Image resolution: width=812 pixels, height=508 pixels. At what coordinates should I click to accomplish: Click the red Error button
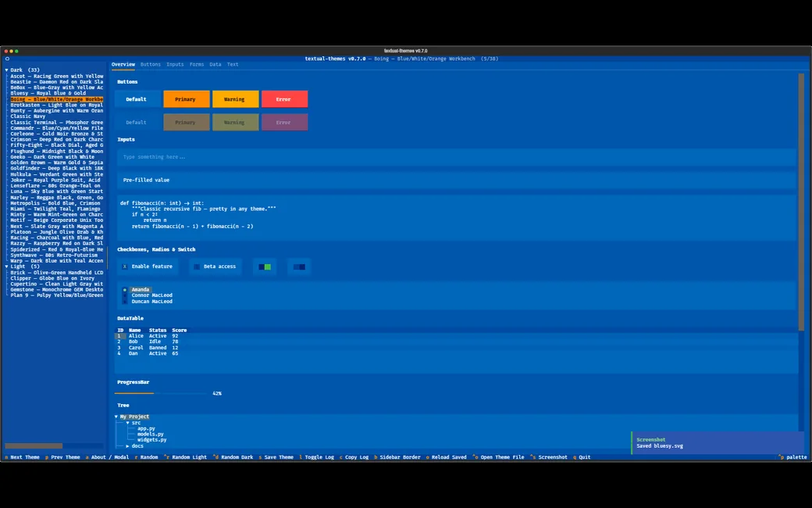(284, 99)
